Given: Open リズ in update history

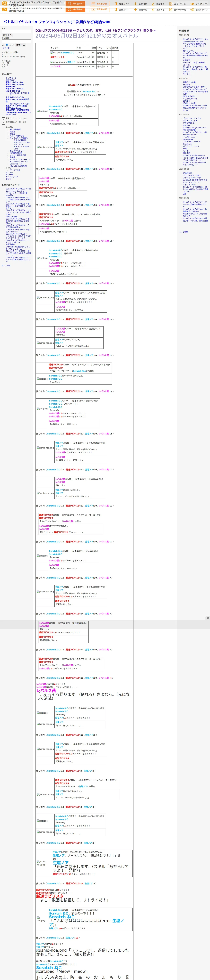Looking at the screenshot, I should tap(185, 48).
